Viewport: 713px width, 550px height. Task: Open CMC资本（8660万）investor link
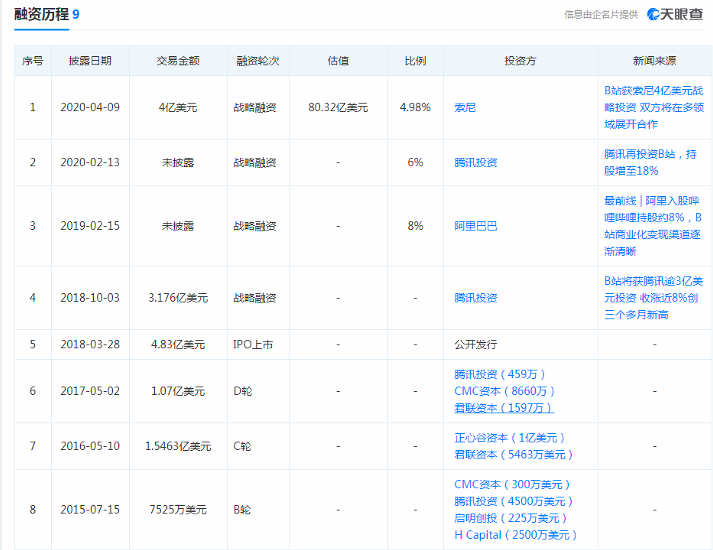[x=505, y=391]
